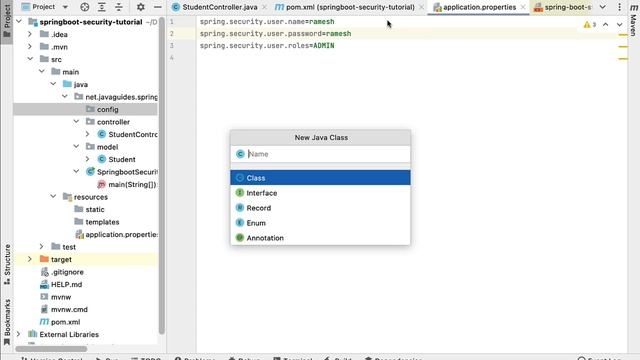Switch to StudentController.java tab

pyautogui.click(x=220, y=7)
